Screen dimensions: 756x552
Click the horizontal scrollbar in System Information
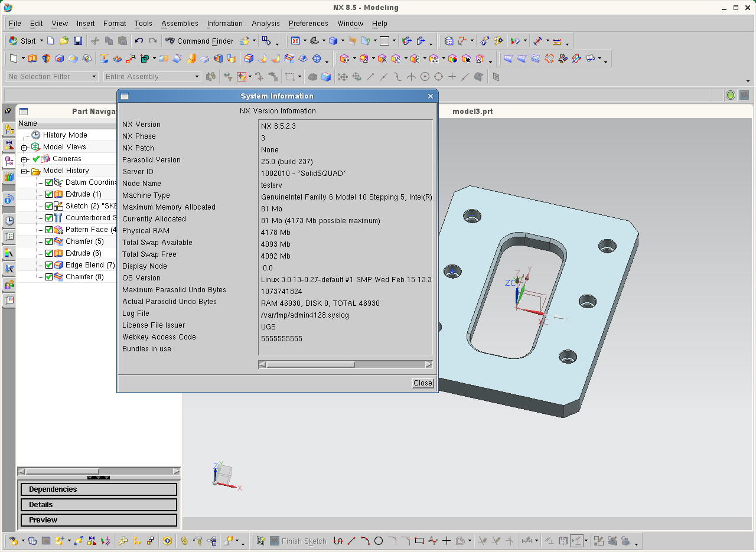310,365
